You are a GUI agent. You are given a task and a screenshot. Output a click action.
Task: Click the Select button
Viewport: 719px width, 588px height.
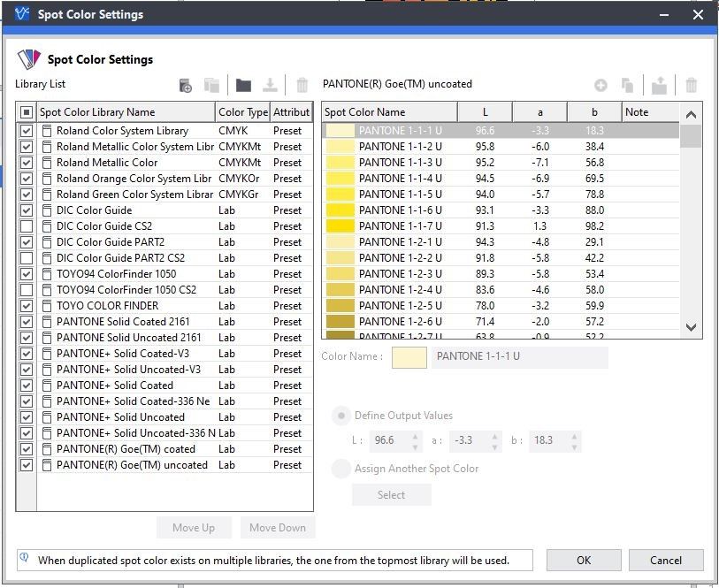coord(392,495)
